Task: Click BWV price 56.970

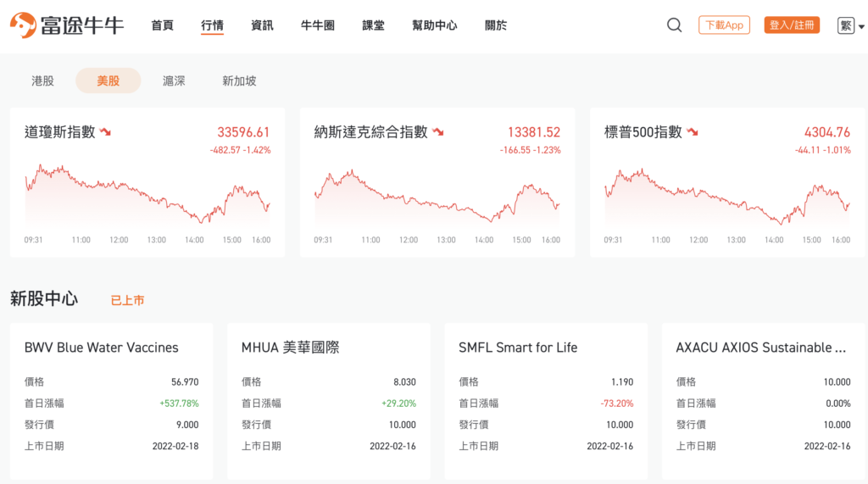Action: tap(185, 382)
